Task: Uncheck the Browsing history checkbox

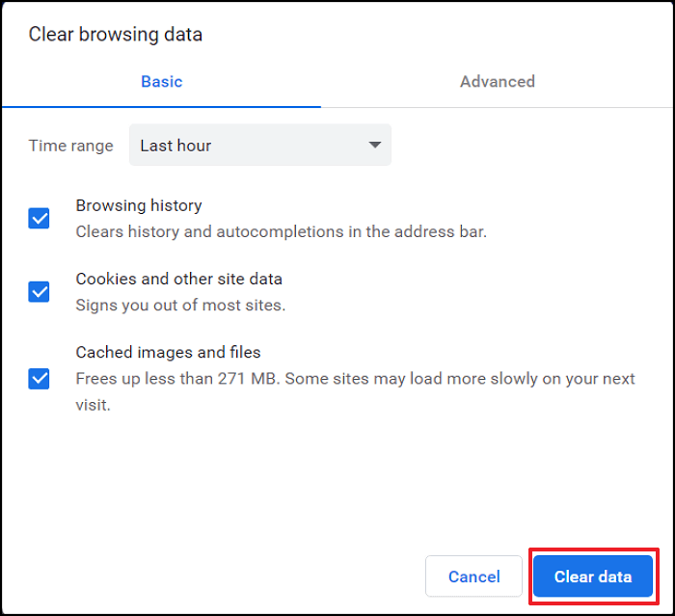Action: pos(39,218)
